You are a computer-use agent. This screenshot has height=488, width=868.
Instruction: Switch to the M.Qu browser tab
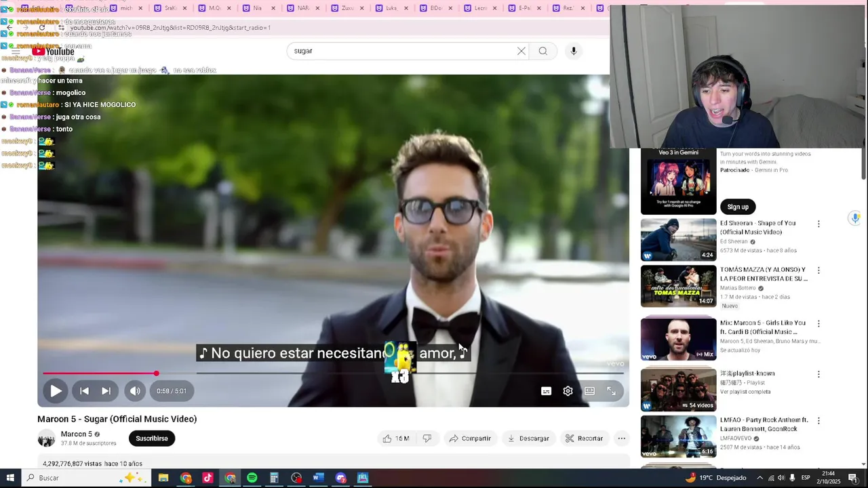214,8
